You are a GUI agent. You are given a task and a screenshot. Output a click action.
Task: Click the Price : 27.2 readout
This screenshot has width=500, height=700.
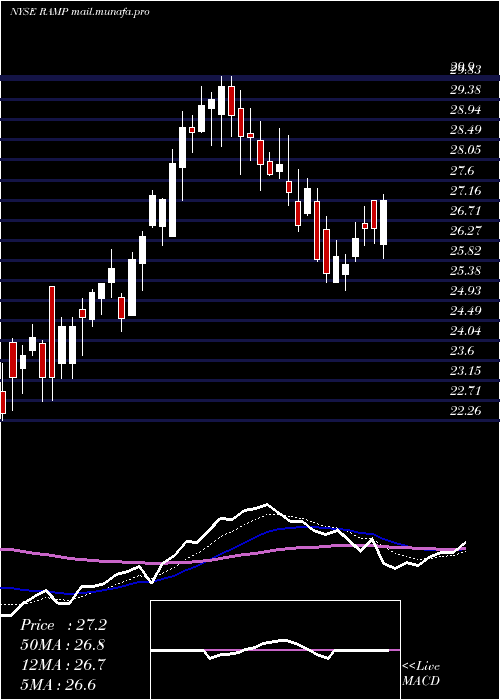coord(63,625)
